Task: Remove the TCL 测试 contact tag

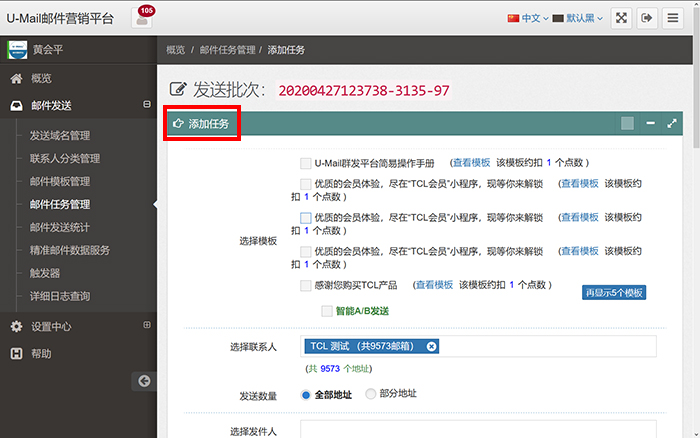Action: click(432, 346)
